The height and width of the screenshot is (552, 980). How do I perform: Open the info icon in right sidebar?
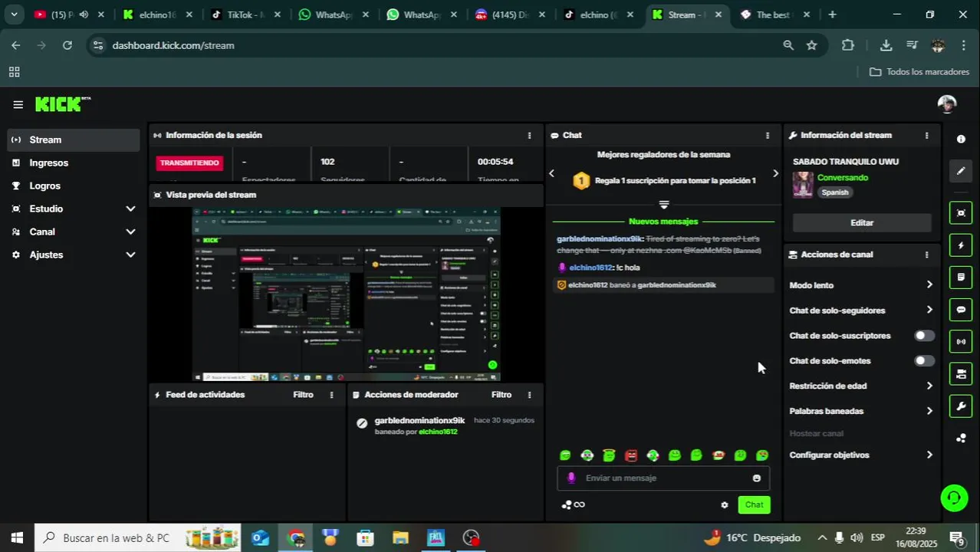coord(961,139)
